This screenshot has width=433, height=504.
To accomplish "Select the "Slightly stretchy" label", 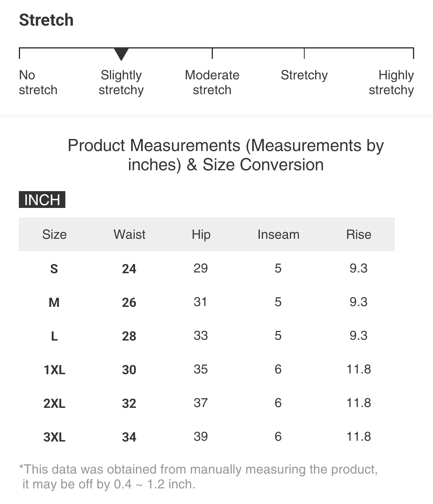I will pyautogui.click(x=121, y=83).
